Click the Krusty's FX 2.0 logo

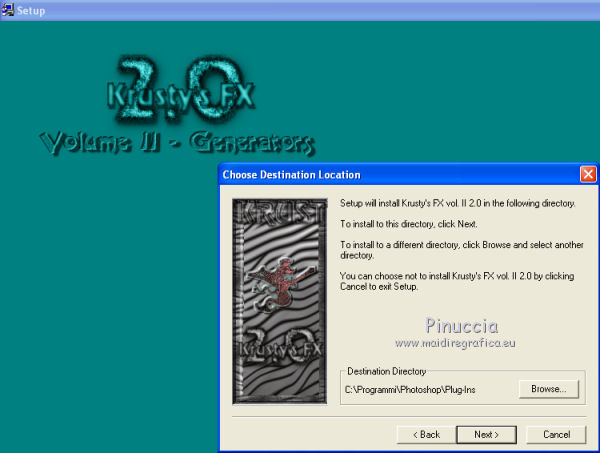180,90
